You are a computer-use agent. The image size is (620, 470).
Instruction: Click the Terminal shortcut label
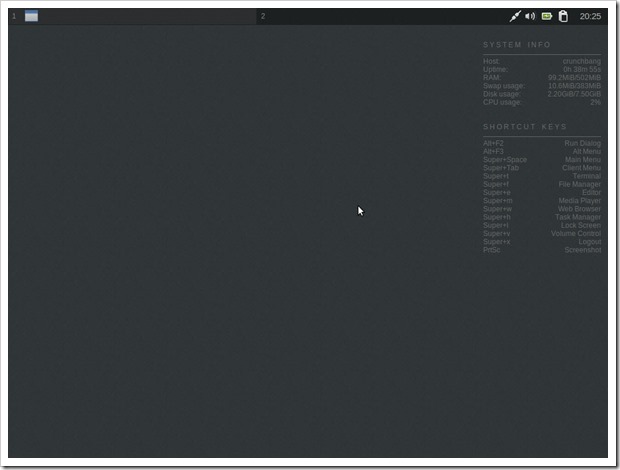click(587, 176)
